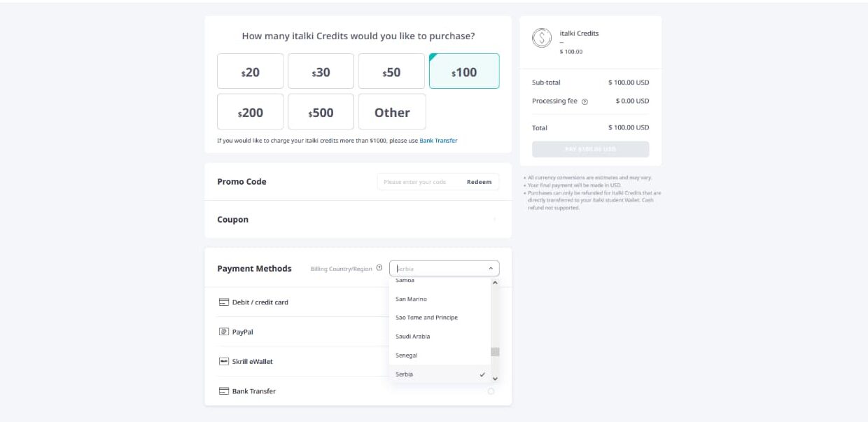Viewport: 868px width, 422px height.
Task: Click the checkmark beside Serbia
Action: click(x=482, y=374)
